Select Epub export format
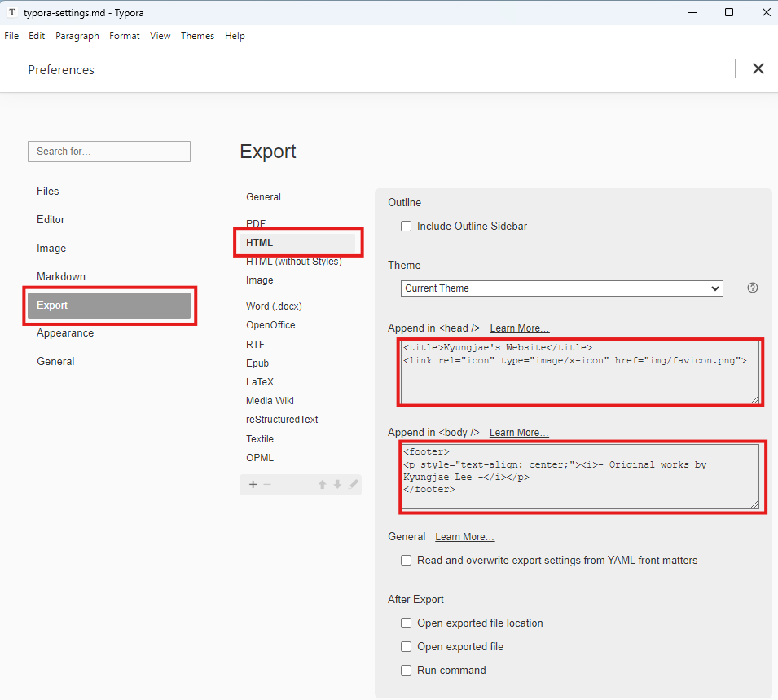 tap(257, 363)
